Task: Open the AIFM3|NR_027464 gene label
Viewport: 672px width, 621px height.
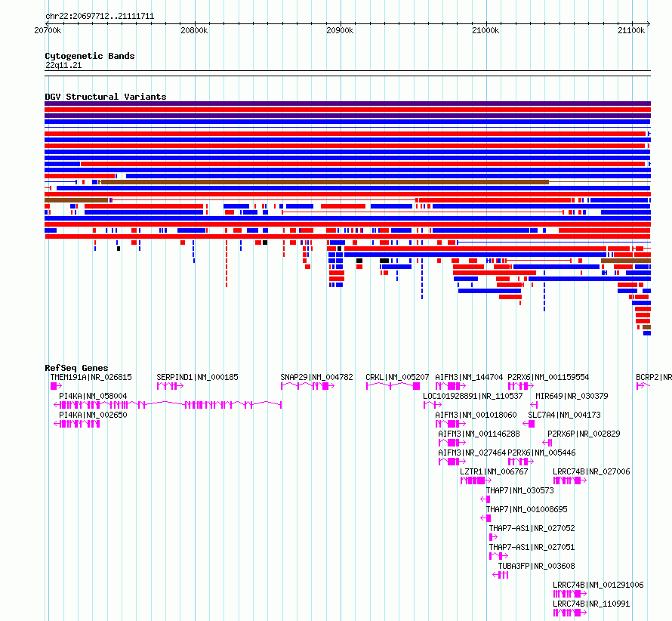Action: point(472,453)
